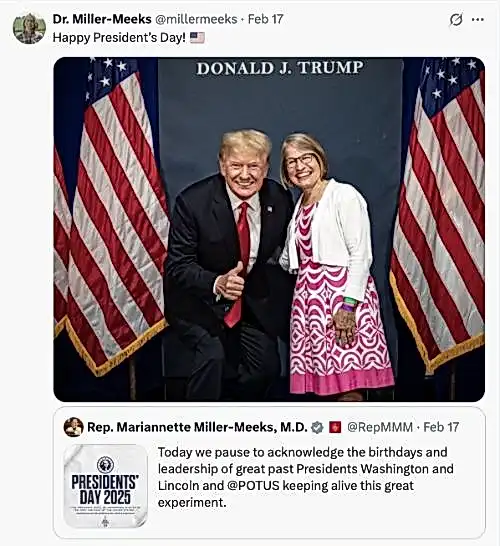Click the Happy President's Day! tweet text

pyautogui.click(x=119, y=38)
